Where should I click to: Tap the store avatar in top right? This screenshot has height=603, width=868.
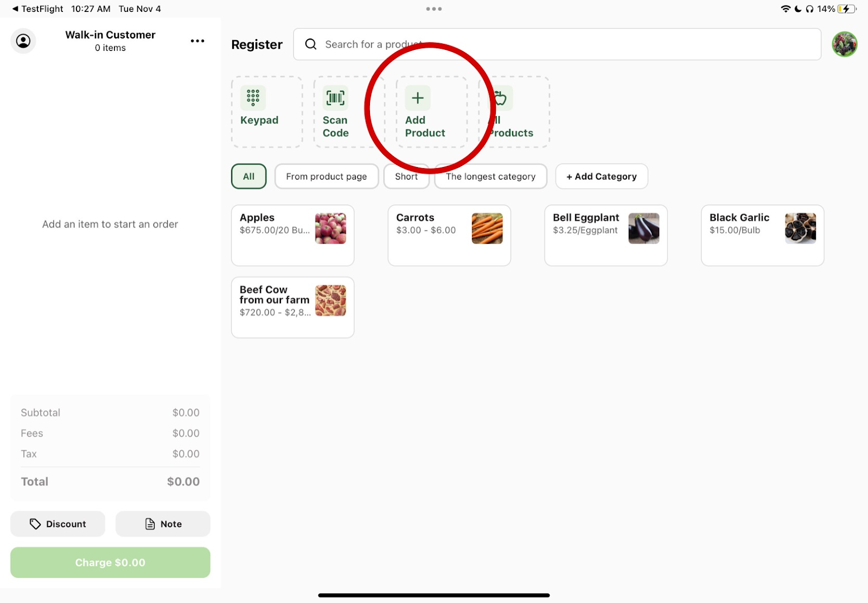coord(844,44)
